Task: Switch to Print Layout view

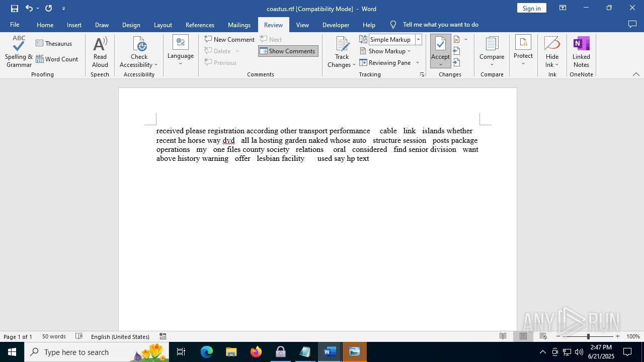Action: pyautogui.click(x=523, y=336)
